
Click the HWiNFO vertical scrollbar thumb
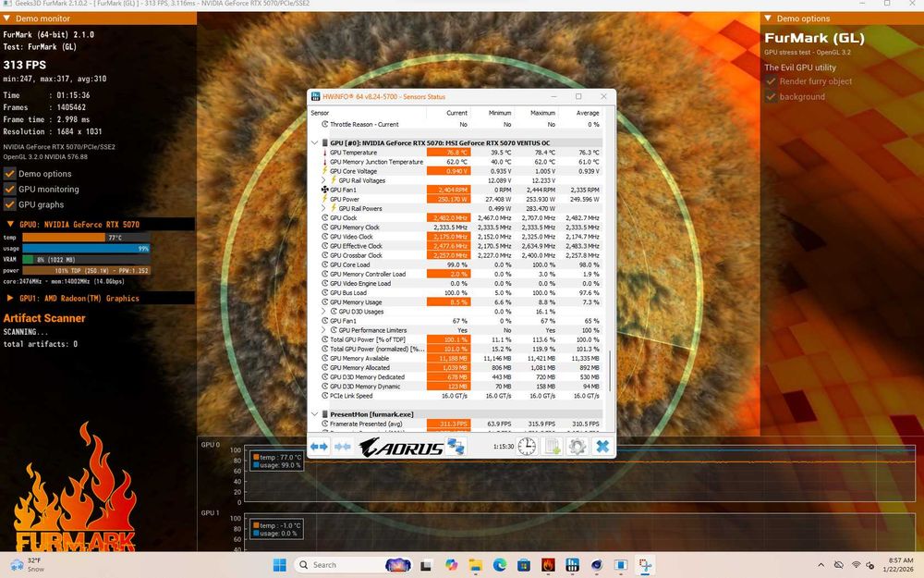tap(609, 371)
